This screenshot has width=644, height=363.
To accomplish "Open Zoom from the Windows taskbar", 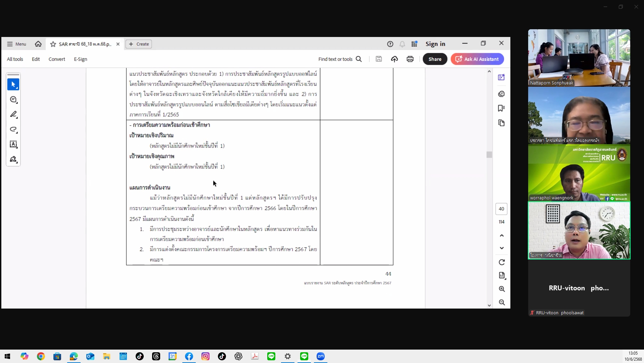I will (x=321, y=356).
